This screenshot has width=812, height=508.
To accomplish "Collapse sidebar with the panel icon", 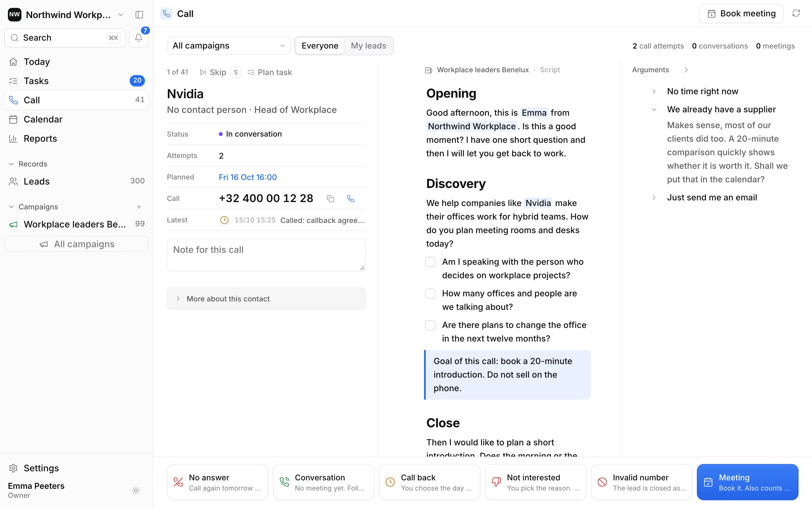I will click(139, 14).
